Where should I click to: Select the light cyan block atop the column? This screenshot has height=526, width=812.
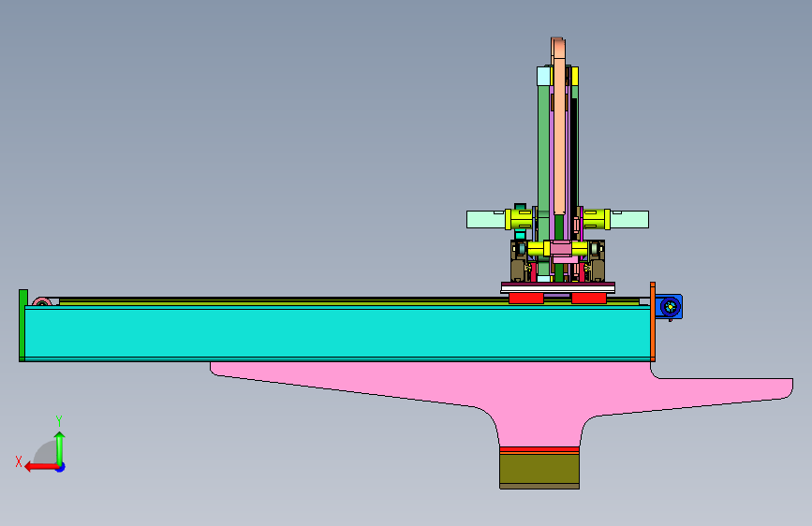tap(544, 76)
